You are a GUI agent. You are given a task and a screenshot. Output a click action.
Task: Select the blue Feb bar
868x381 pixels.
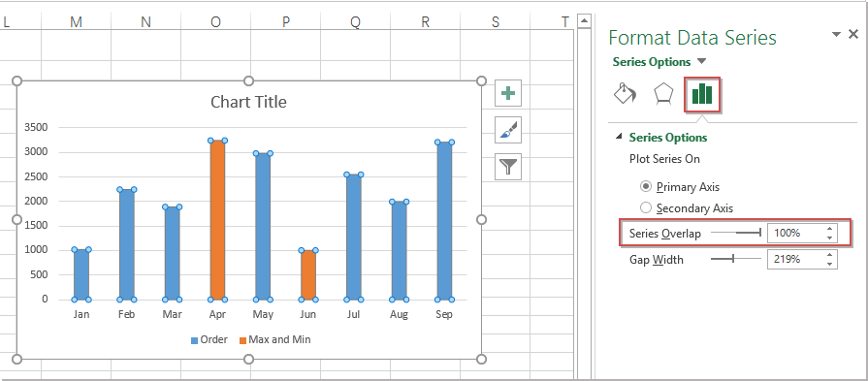tap(127, 244)
